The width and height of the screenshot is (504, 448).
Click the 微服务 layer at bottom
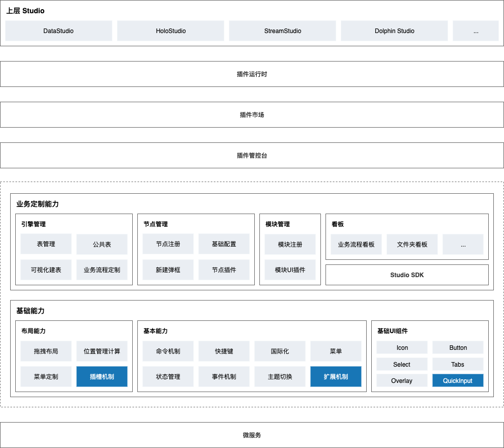tap(252, 435)
